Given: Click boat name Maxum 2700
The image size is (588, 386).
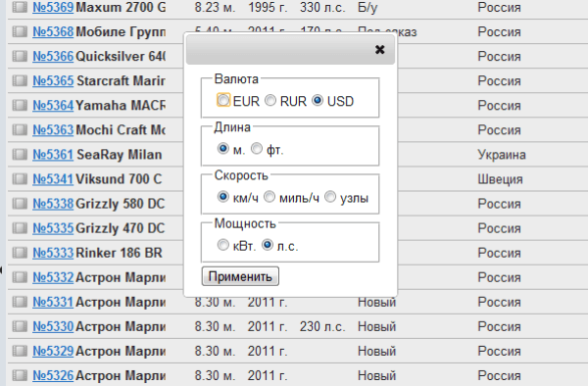Looking at the screenshot, I should pos(121,7).
